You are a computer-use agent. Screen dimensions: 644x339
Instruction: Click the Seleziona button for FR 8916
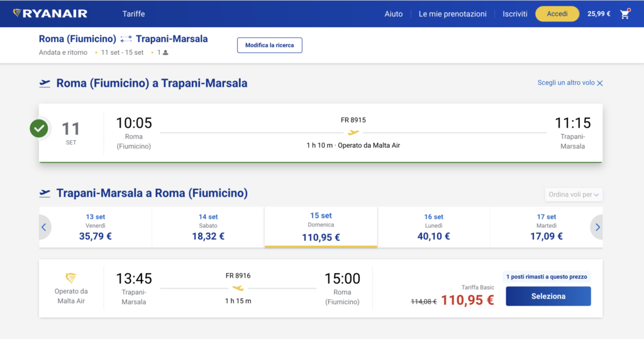click(x=548, y=296)
